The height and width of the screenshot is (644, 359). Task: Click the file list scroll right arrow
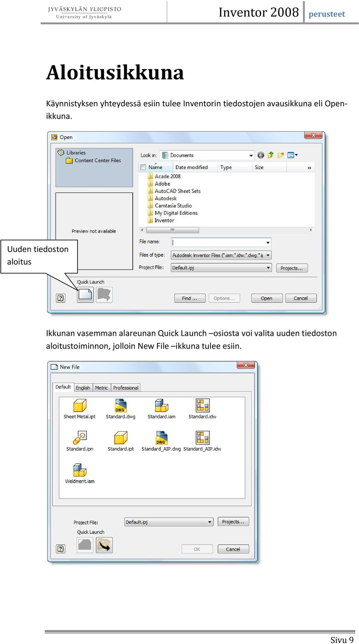(x=311, y=230)
